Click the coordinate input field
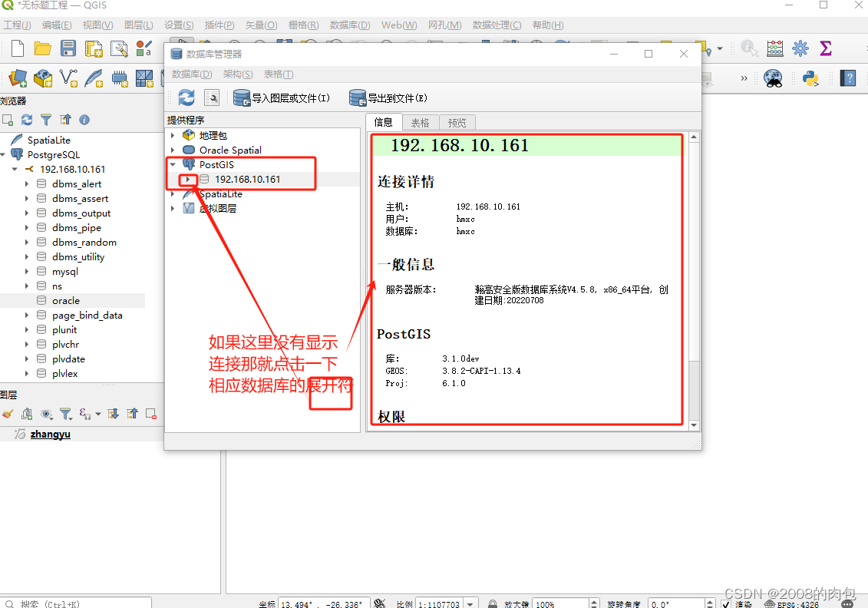Viewport: 868px width, 608px height. (323, 604)
